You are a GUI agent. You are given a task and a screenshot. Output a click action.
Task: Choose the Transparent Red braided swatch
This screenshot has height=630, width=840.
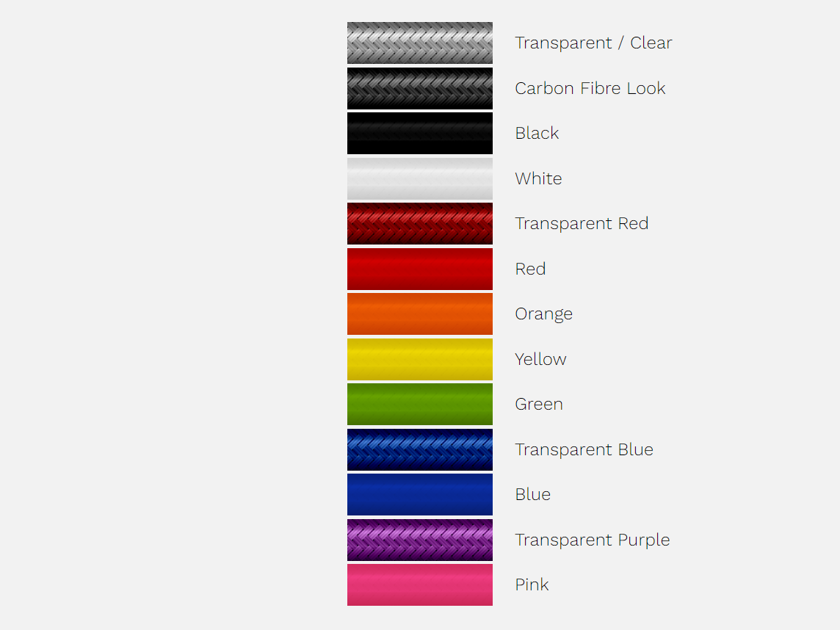[x=419, y=223]
